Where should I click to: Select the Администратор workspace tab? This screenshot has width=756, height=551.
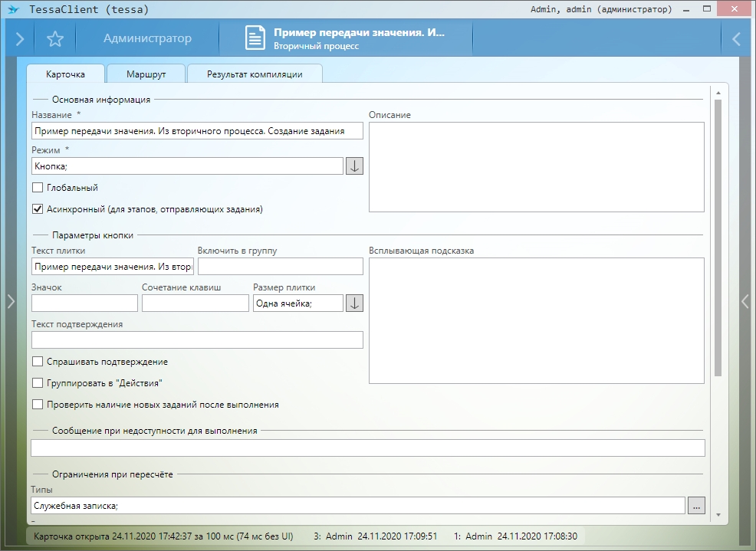(x=147, y=38)
